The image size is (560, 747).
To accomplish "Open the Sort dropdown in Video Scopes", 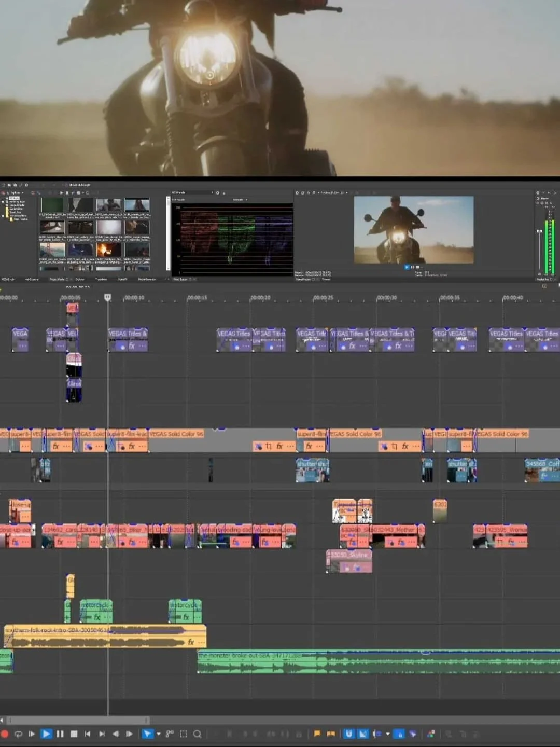I will coord(240,200).
